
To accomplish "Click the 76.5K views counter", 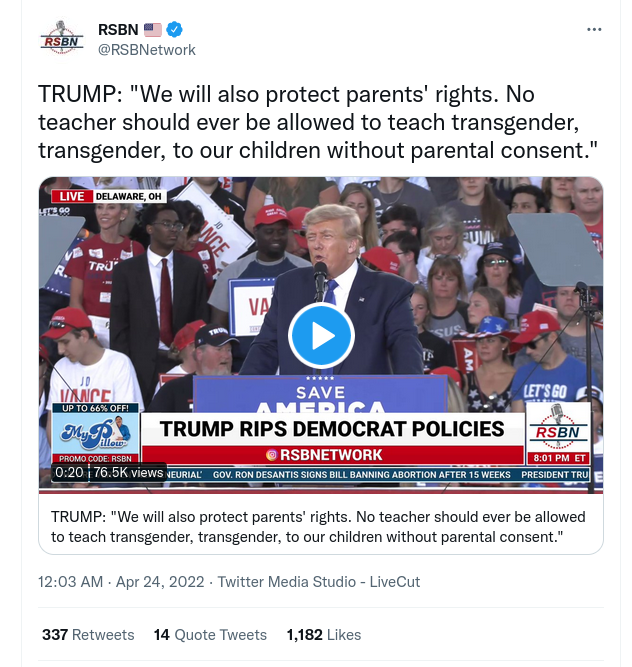I will coord(128,472).
